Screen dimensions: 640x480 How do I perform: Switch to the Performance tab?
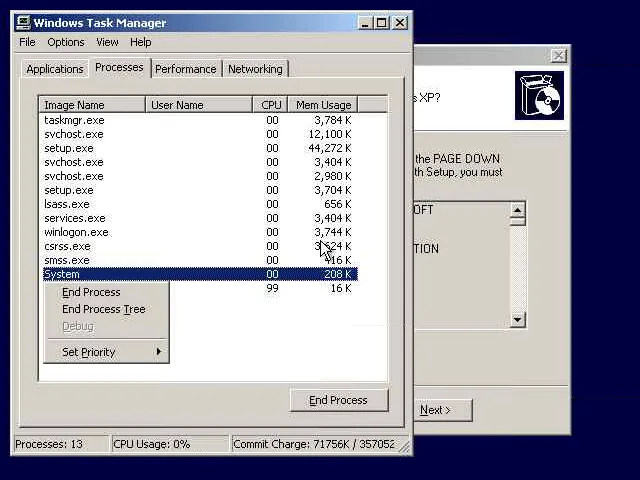click(186, 69)
